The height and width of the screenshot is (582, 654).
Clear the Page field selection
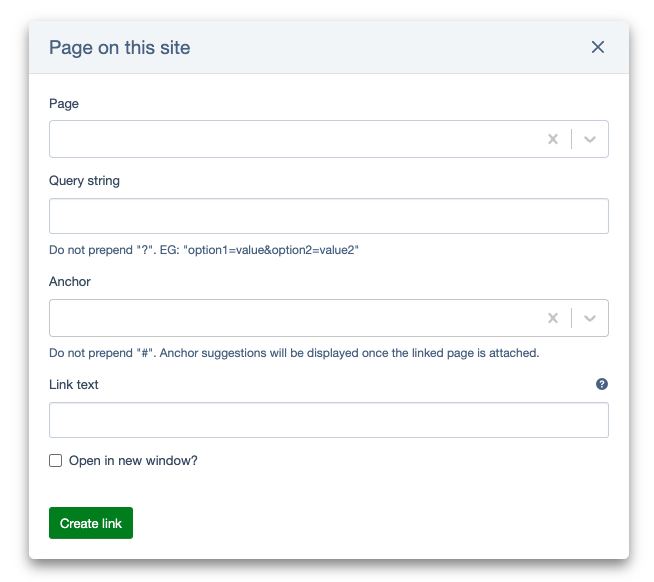point(552,139)
